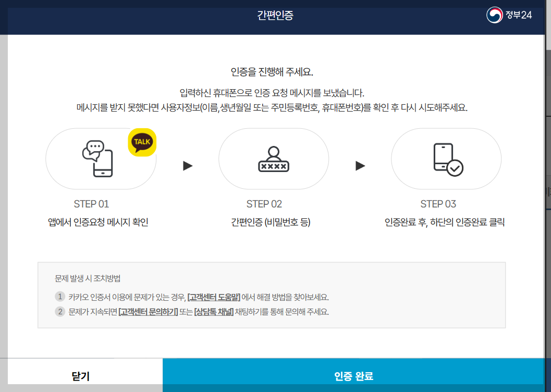
Task: Click the KakaoTalk TALK badge icon
Action: click(142, 142)
